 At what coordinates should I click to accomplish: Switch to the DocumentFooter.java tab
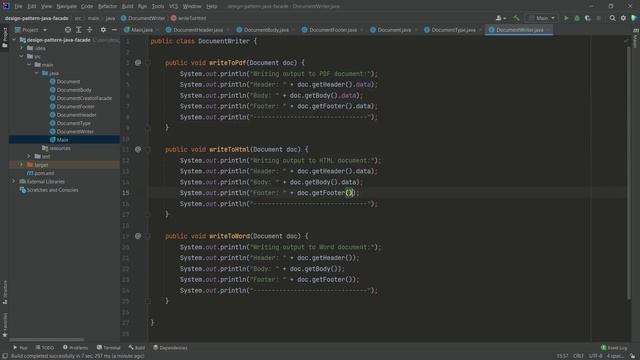tap(333, 30)
